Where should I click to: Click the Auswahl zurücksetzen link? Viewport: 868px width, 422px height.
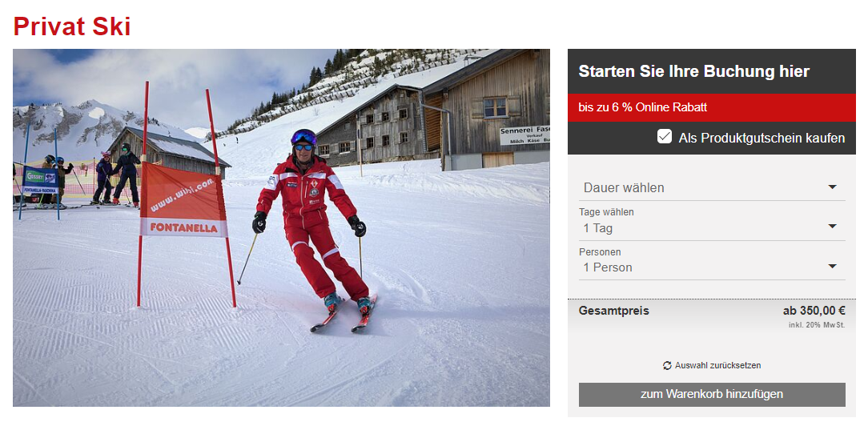coord(717,365)
